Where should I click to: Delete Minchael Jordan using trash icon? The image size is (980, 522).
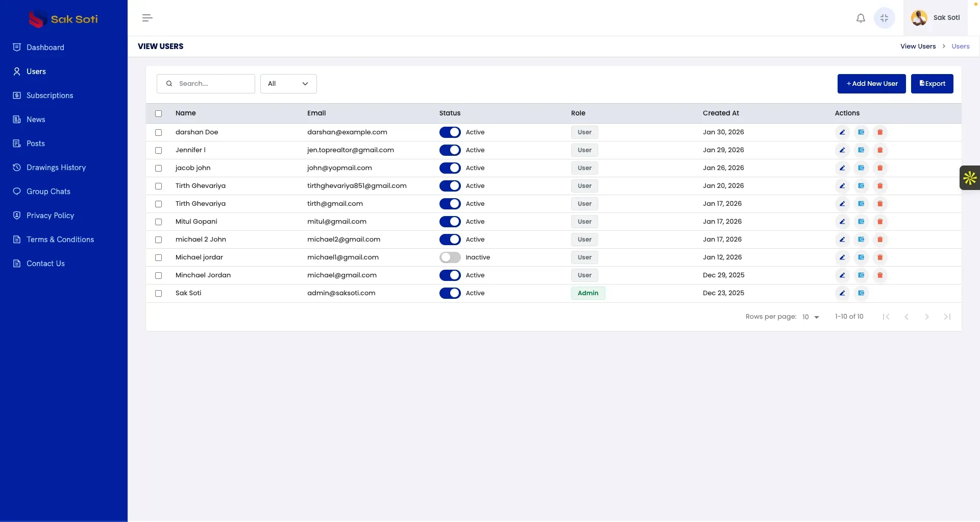pos(880,275)
